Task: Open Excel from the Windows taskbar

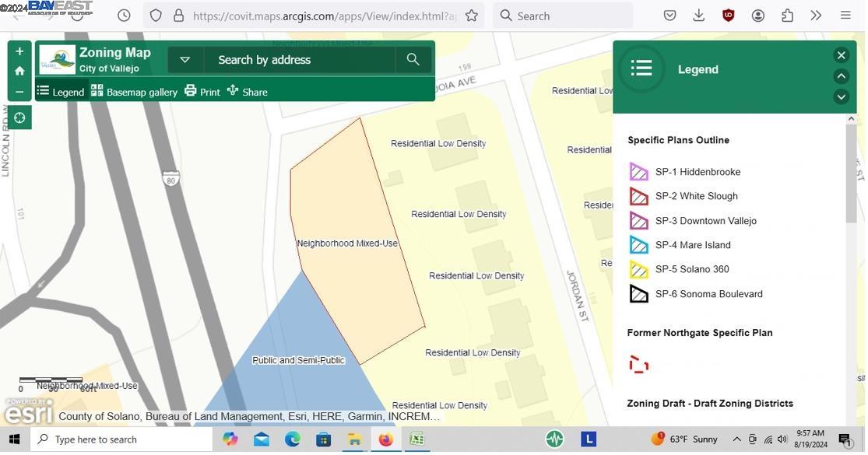Action: pos(417,439)
